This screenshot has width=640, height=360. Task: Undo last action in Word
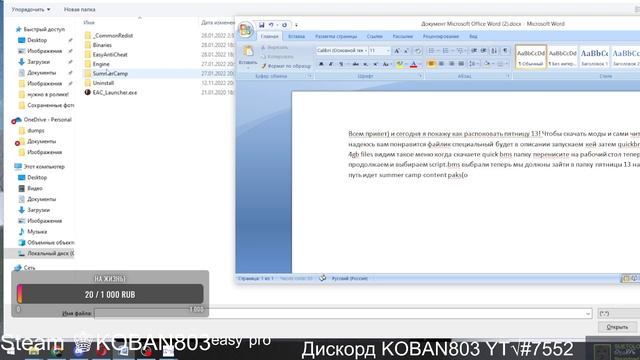point(271,25)
